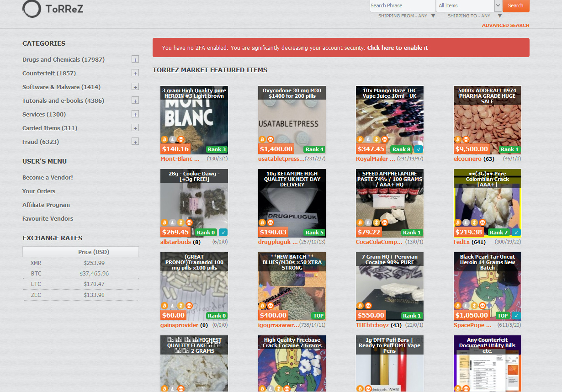562x392 pixels.
Task: Open Affiliate Program in User's Menu
Action: [x=46, y=205]
